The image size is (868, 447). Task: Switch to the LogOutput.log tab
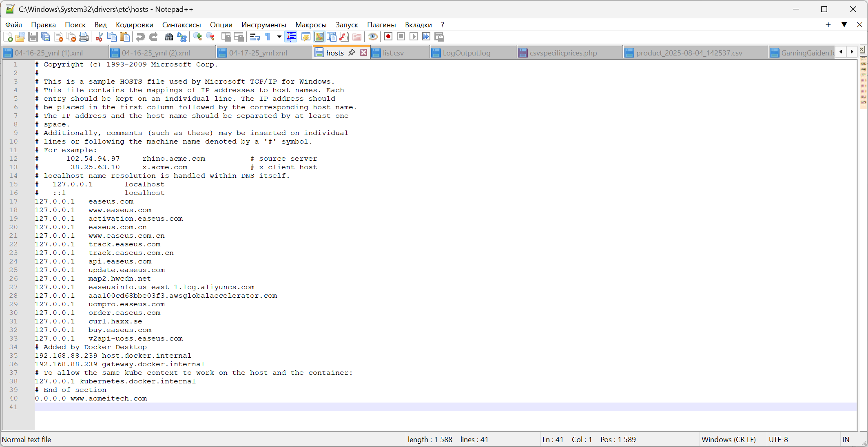click(x=466, y=53)
